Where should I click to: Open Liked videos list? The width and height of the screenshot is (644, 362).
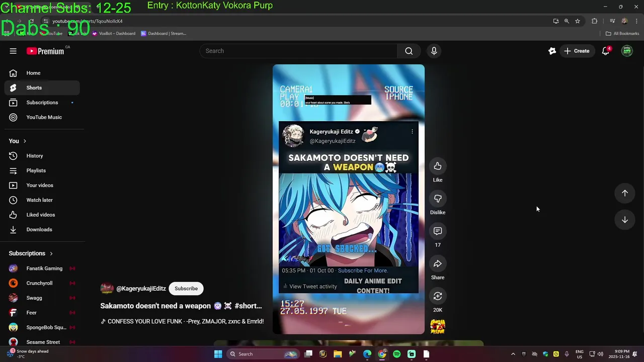(42, 215)
